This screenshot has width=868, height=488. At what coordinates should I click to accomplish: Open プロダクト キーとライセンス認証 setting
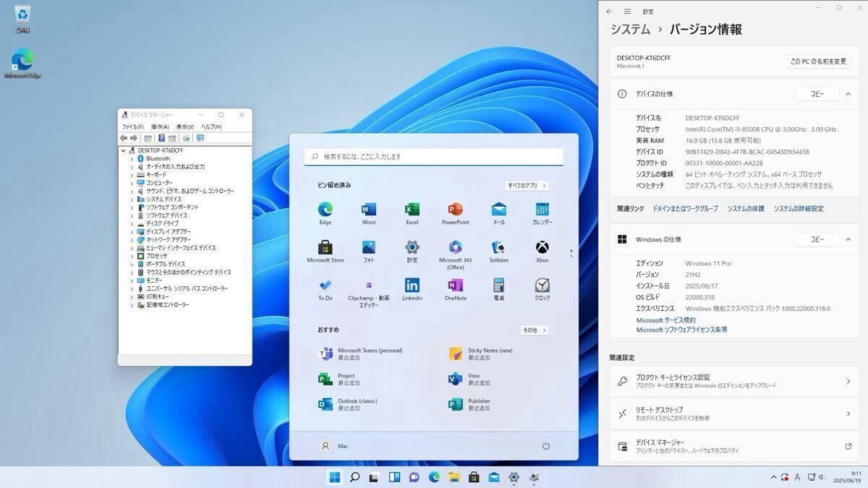coord(734,381)
